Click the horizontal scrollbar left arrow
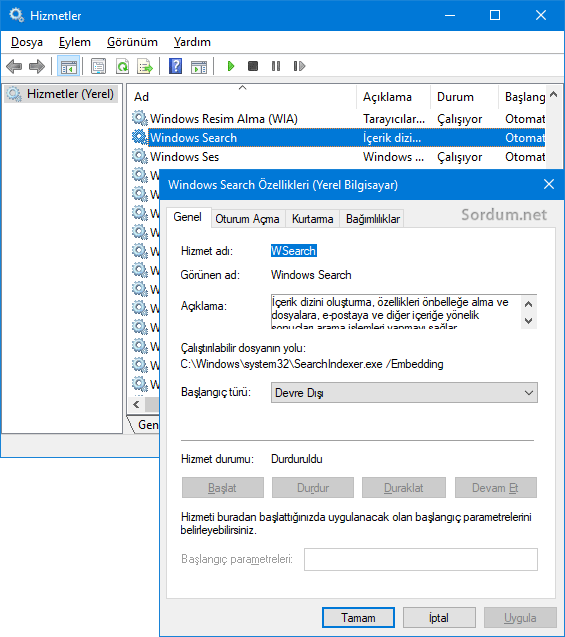This screenshot has width=565, height=637. pyautogui.click(x=136, y=405)
